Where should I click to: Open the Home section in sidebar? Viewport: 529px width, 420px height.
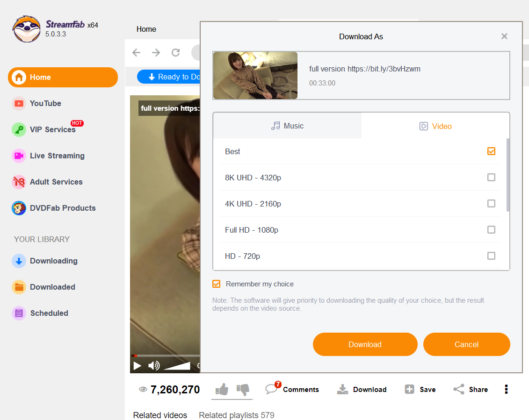63,77
